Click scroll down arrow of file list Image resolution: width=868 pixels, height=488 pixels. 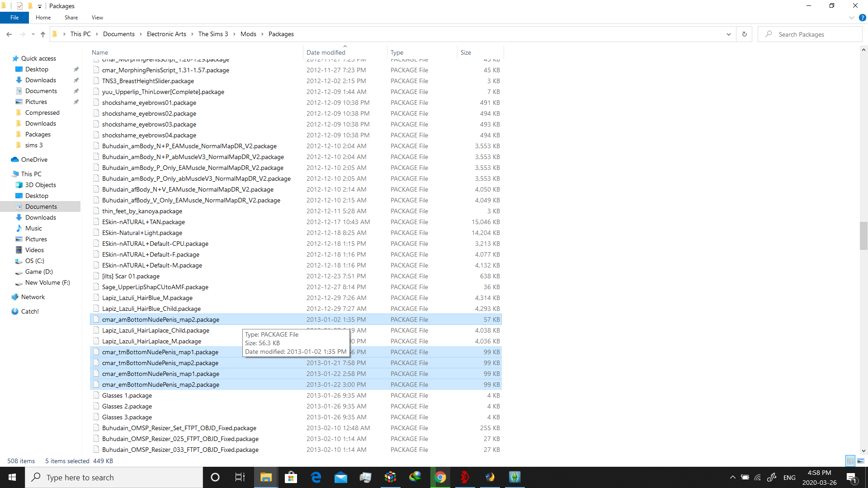pos(863,450)
